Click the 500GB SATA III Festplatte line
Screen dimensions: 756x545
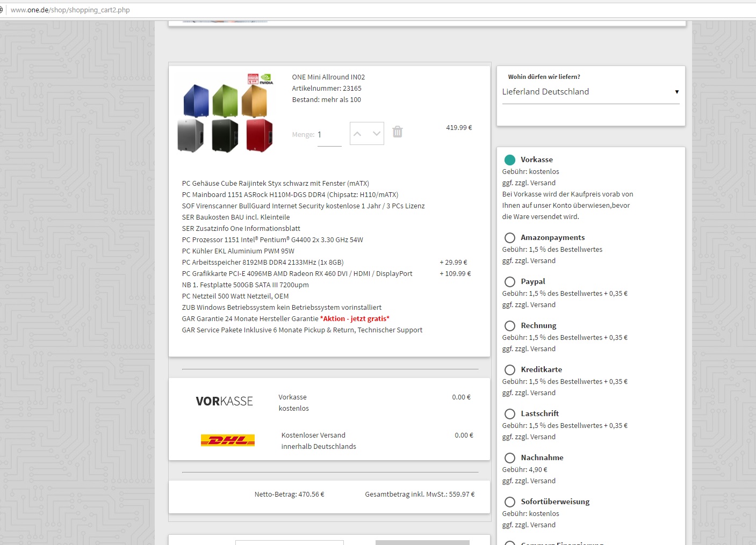click(245, 285)
